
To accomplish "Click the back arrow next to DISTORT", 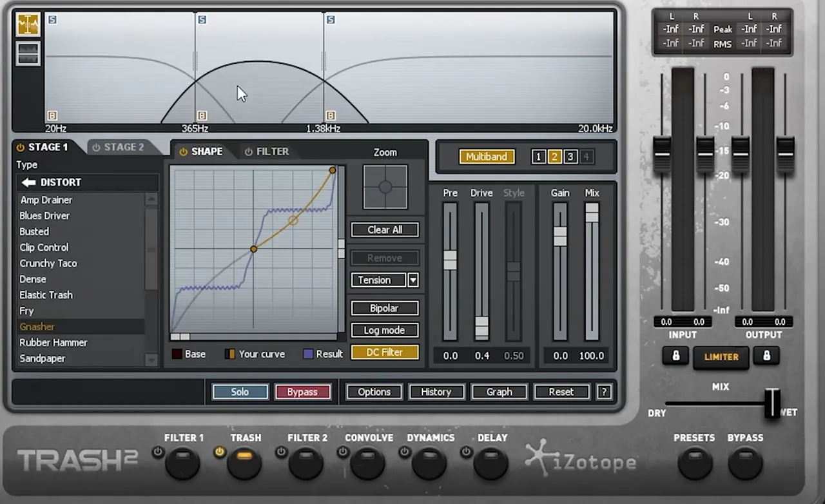I will [28, 182].
